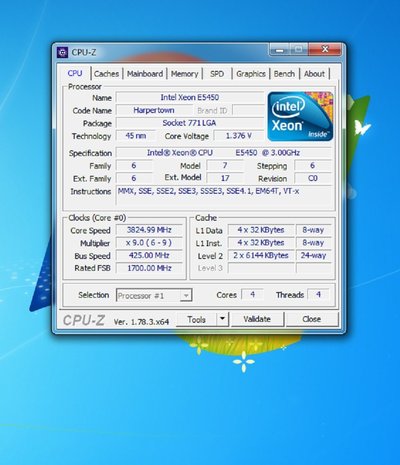
Task: Click the Model value 7
Action: (225, 165)
